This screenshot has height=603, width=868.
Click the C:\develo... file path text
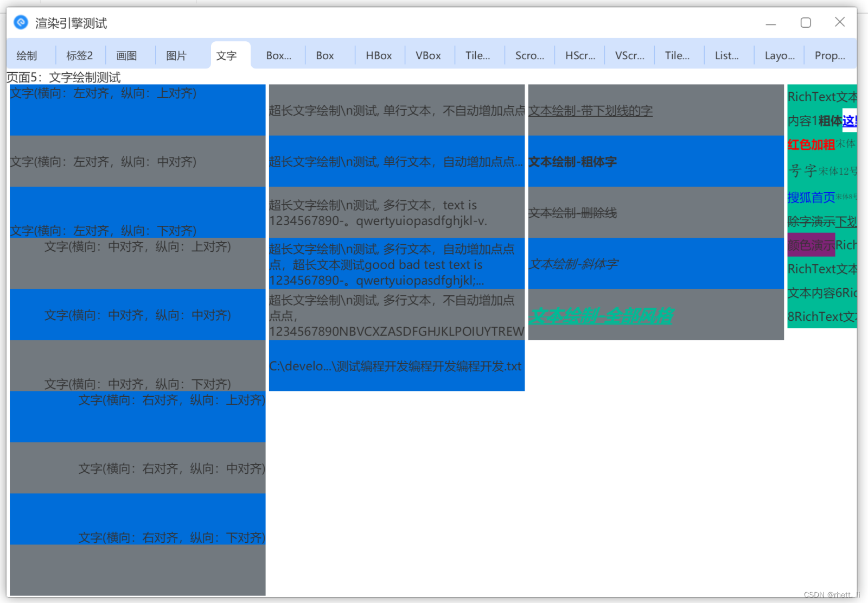[397, 366]
